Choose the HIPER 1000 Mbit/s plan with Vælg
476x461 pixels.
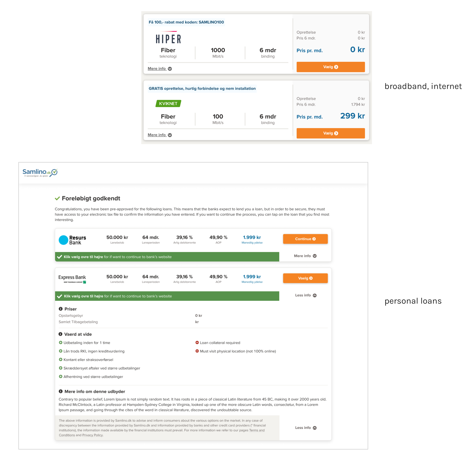coord(330,67)
